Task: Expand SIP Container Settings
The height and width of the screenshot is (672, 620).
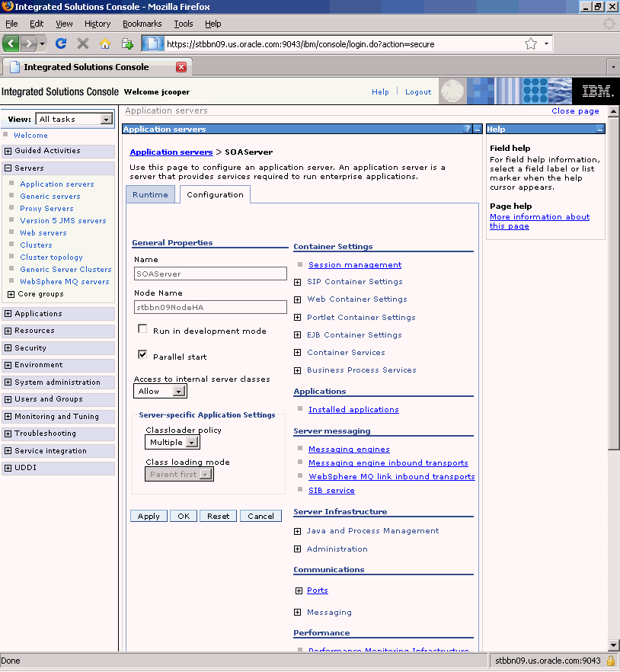Action: (297, 282)
